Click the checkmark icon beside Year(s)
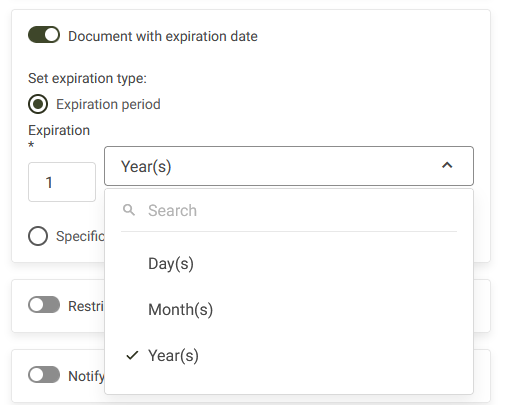 (x=132, y=355)
